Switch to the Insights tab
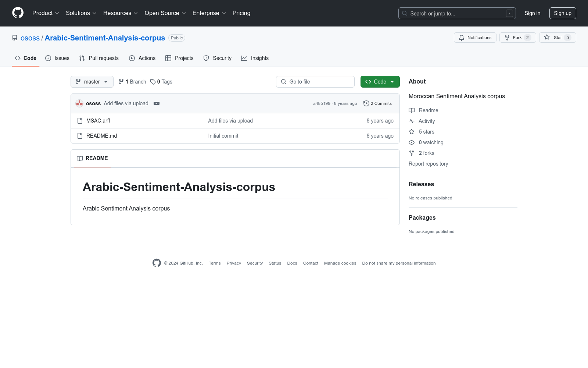The width and height of the screenshot is (588, 368). (255, 58)
